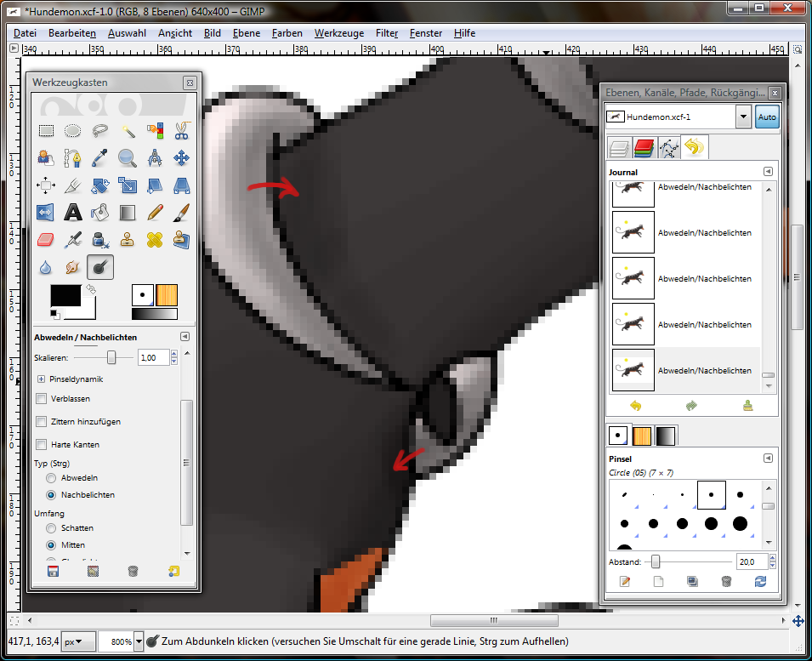Open the Datei menu
This screenshot has width=812, height=661.
point(25,33)
